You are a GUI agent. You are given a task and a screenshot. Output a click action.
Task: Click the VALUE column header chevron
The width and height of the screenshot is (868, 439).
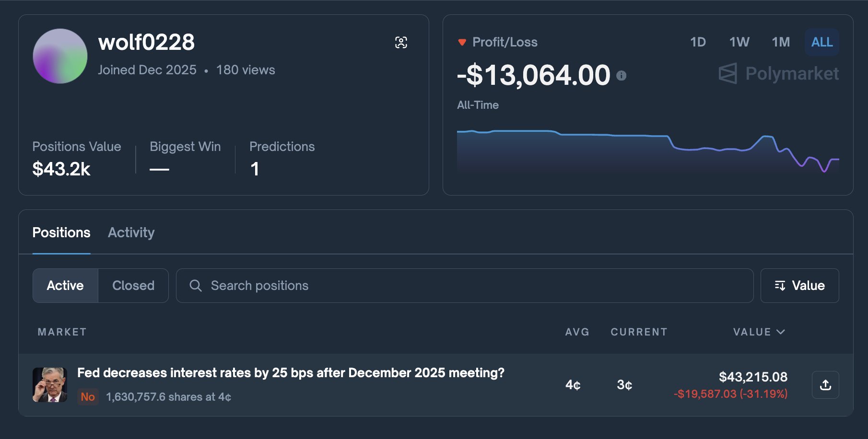(x=781, y=332)
